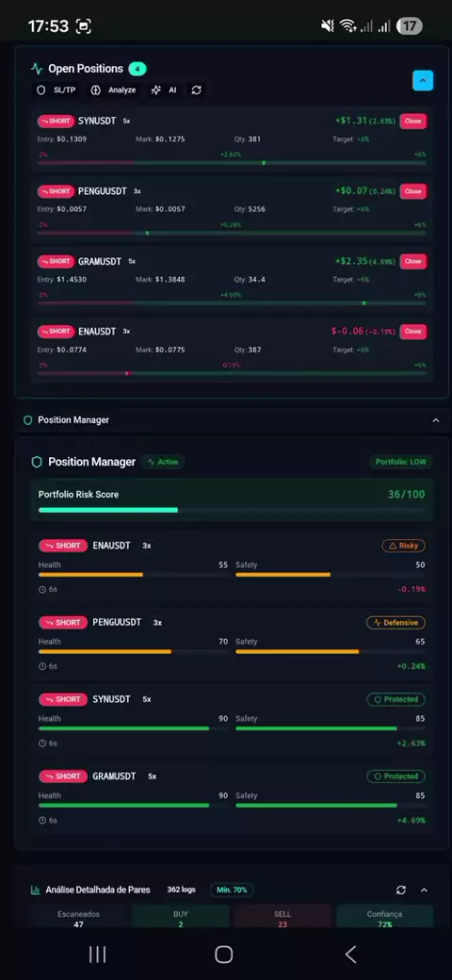Refresh the open positions list
This screenshot has height=980, width=452.
point(196,90)
